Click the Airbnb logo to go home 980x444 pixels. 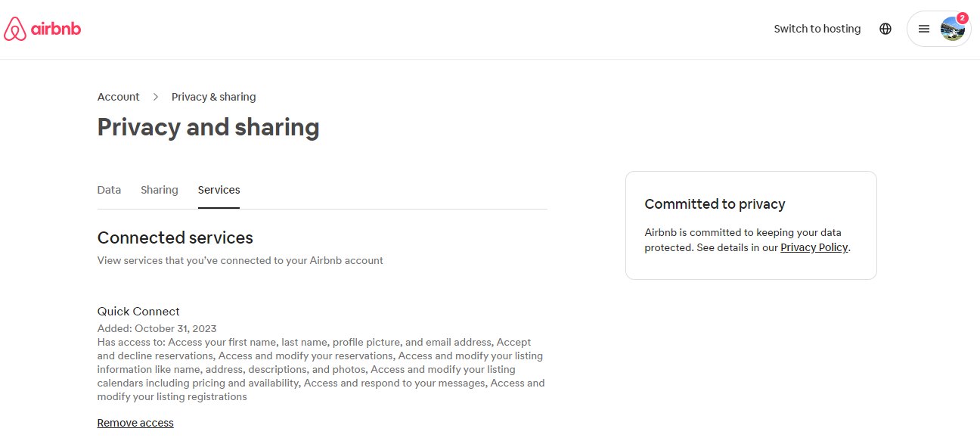point(42,29)
